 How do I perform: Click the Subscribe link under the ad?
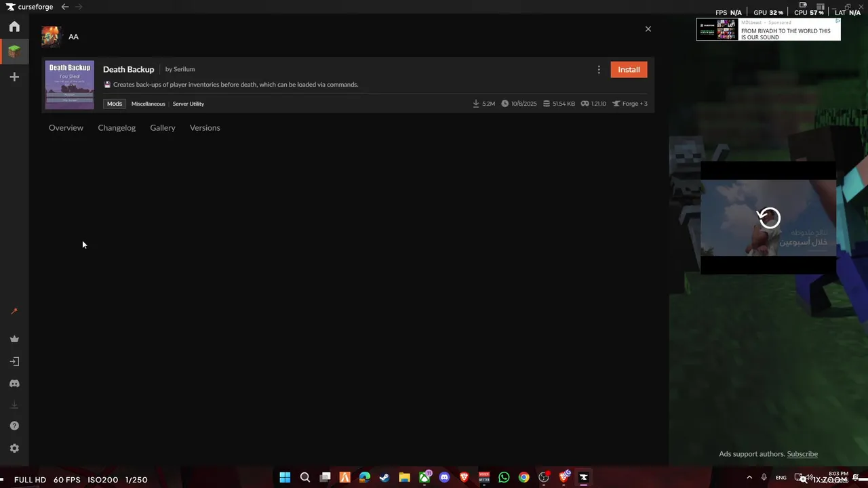pos(802,454)
